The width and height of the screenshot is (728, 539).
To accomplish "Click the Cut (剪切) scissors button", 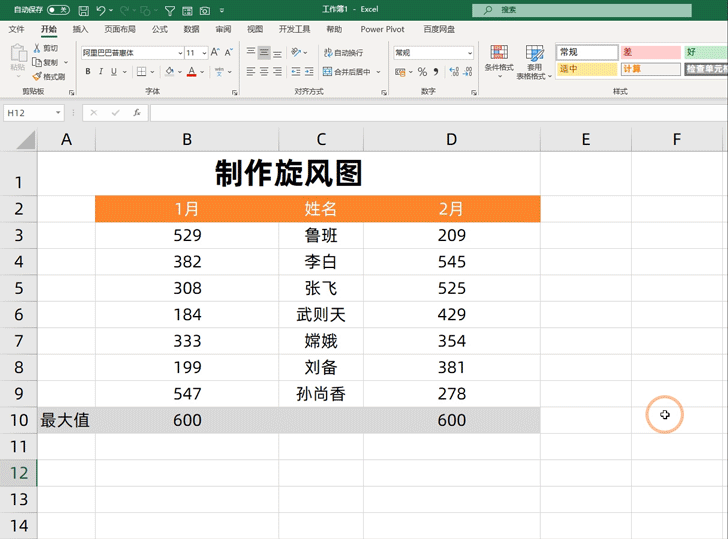I will tap(46, 48).
